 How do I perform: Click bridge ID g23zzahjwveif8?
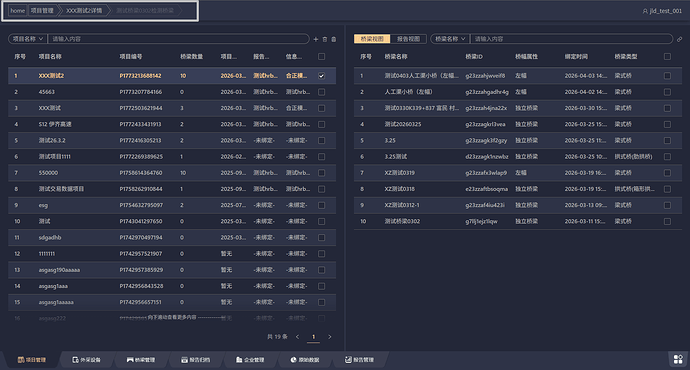485,76
